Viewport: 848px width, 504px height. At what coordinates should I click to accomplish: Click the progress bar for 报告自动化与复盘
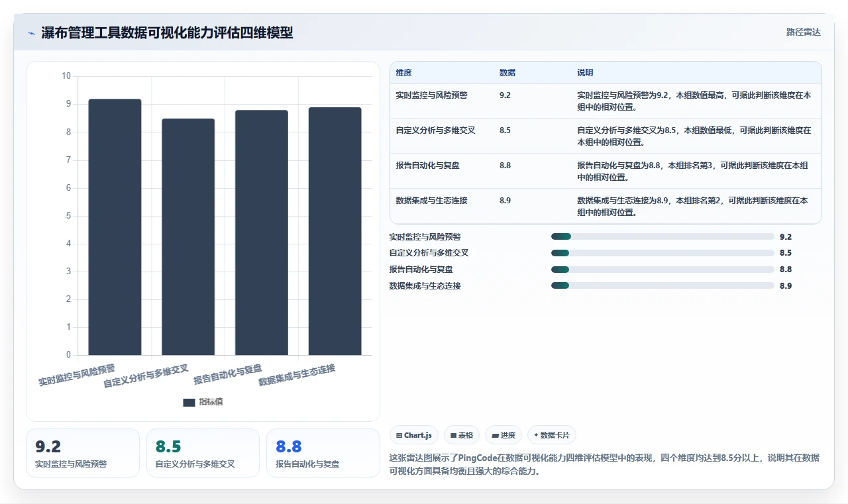pyautogui.click(x=662, y=270)
